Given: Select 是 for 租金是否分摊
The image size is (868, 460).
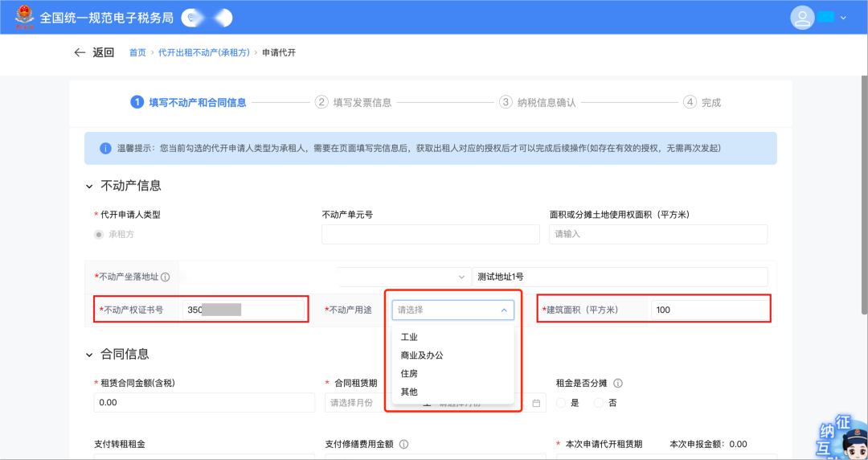Looking at the screenshot, I should pos(561,403).
